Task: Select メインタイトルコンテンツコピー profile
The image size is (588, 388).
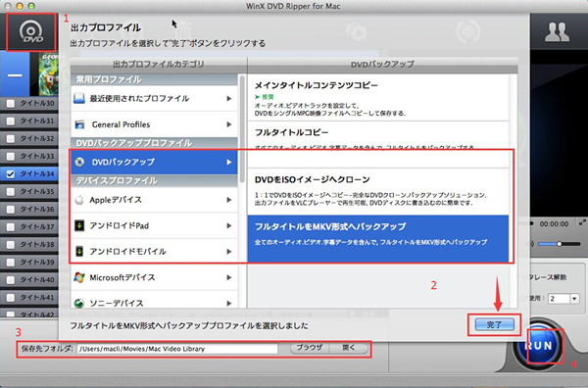Action: click(378, 97)
